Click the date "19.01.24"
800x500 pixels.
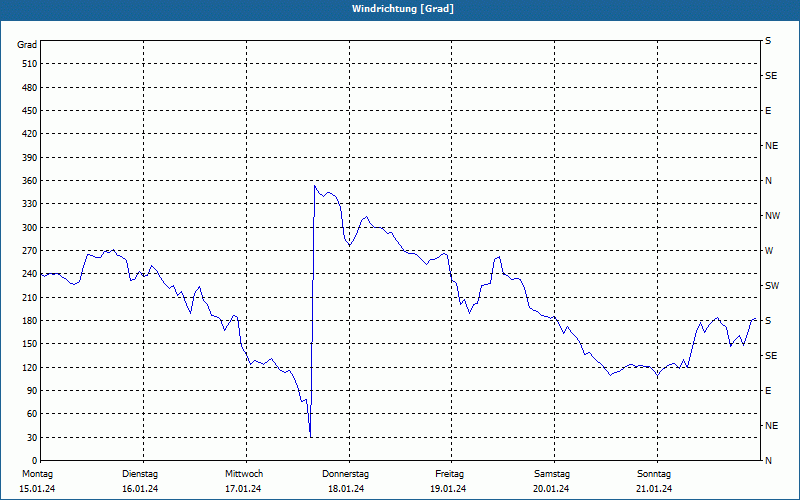pyautogui.click(x=448, y=489)
